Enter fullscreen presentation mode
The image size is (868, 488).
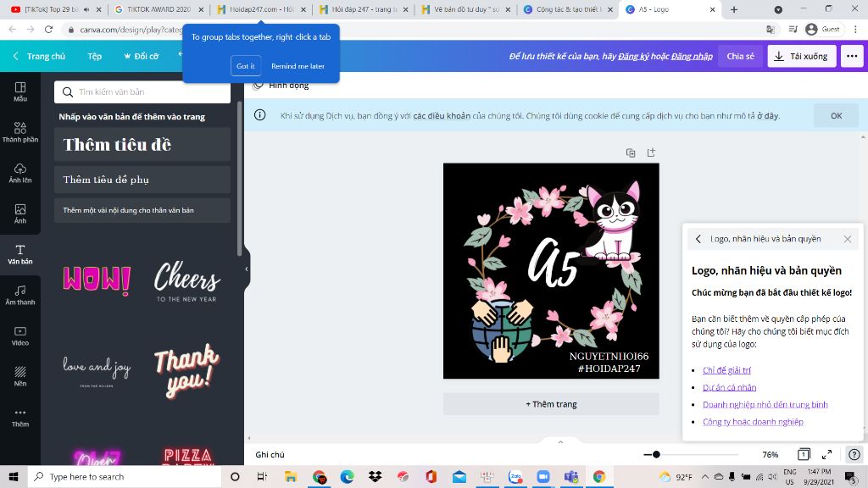pyautogui.click(x=827, y=454)
